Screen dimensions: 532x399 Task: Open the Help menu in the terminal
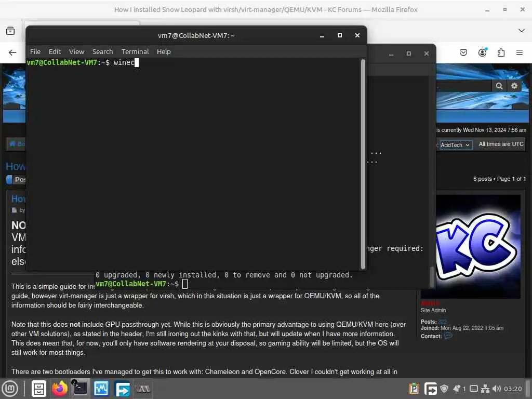(x=164, y=51)
